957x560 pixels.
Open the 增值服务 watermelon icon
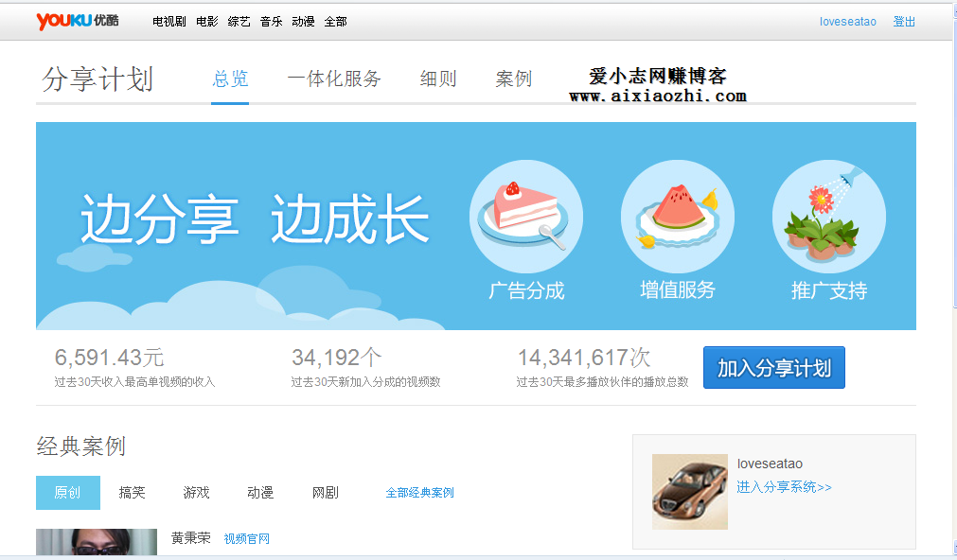click(x=678, y=217)
